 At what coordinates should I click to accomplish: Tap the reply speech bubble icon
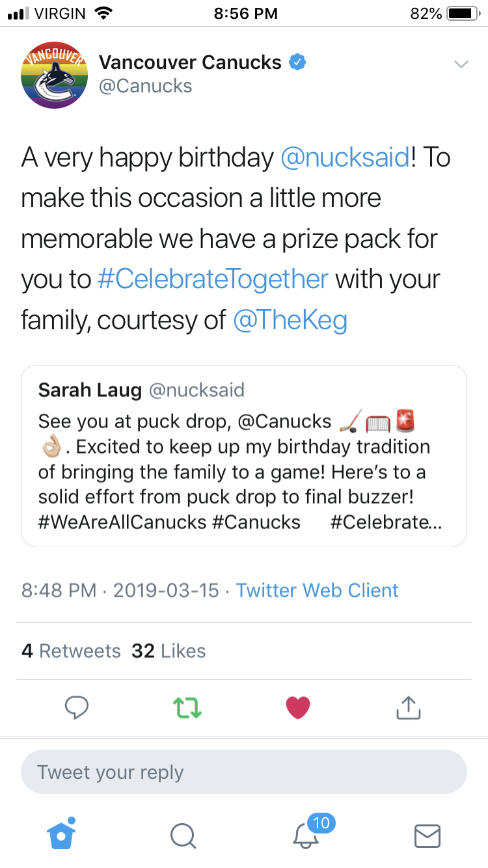[77, 707]
